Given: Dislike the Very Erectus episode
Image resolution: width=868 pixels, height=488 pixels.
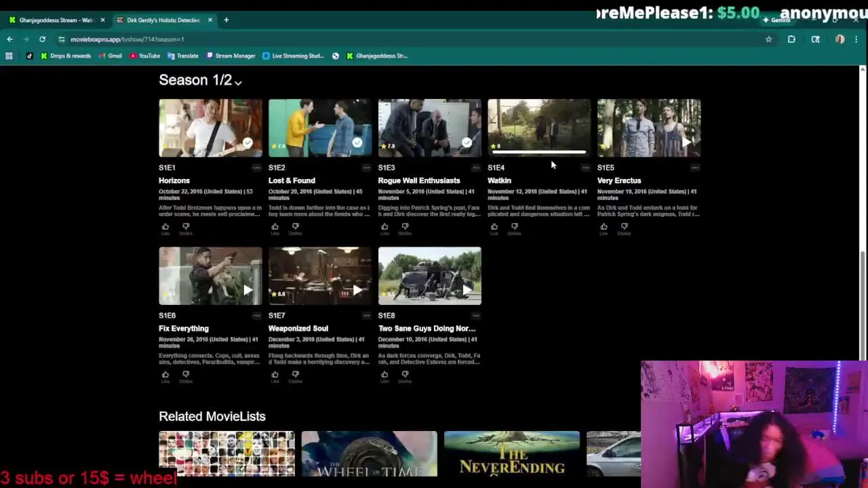Looking at the screenshot, I should click(625, 228).
